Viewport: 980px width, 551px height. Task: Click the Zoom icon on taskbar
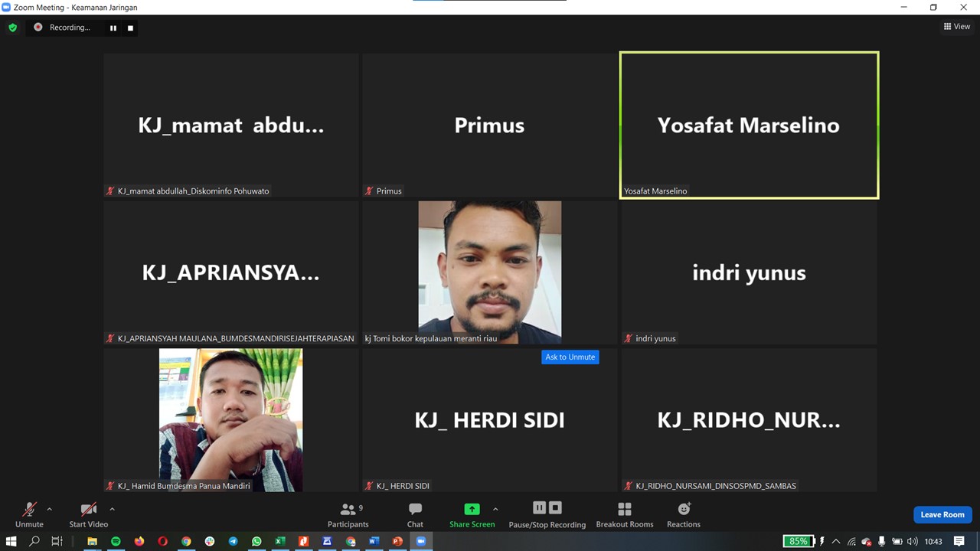(x=420, y=541)
